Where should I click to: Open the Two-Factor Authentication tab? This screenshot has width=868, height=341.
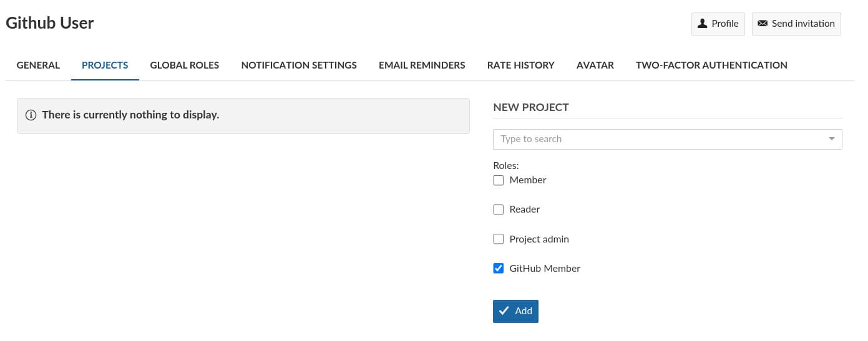711,65
